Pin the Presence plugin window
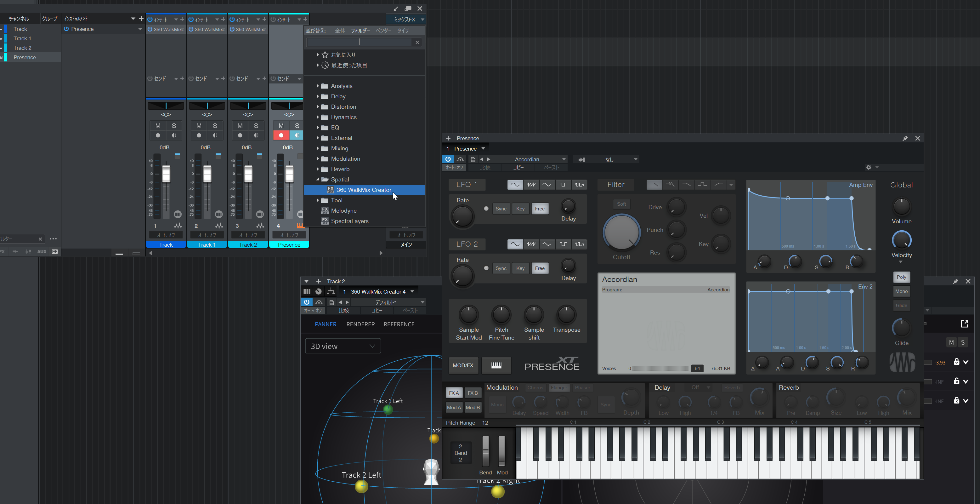Screen dimensions: 980x504 point(905,139)
